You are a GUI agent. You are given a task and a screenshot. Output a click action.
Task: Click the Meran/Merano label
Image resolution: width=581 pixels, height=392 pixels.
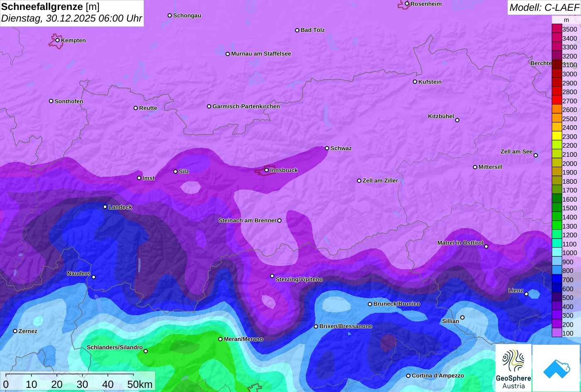[244, 339]
